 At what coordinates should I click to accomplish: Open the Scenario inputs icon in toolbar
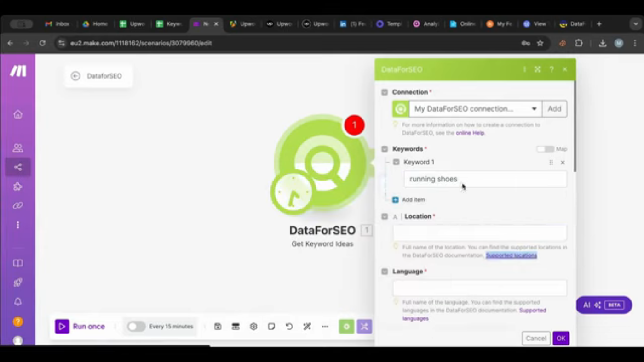[x=236, y=327]
